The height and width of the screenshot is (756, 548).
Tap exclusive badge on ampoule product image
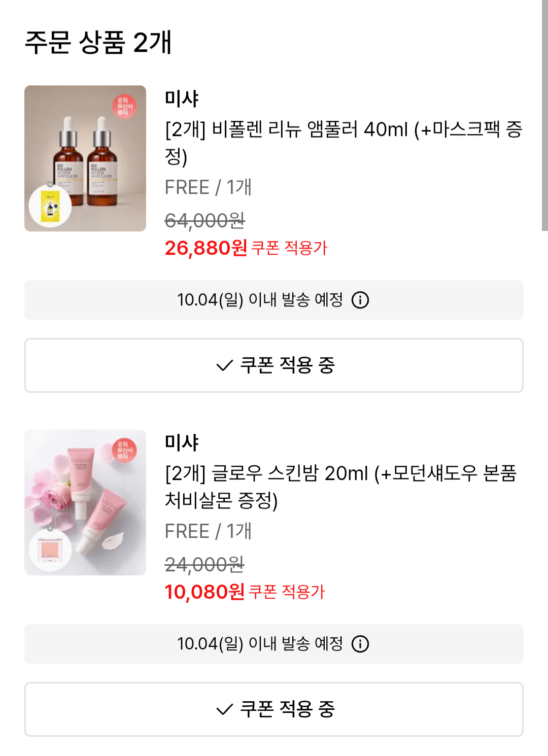click(x=124, y=107)
